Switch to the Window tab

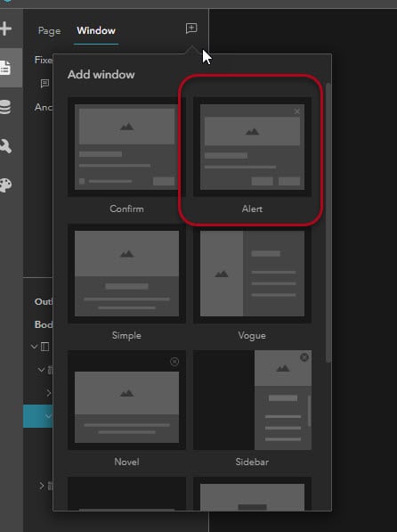[96, 30]
